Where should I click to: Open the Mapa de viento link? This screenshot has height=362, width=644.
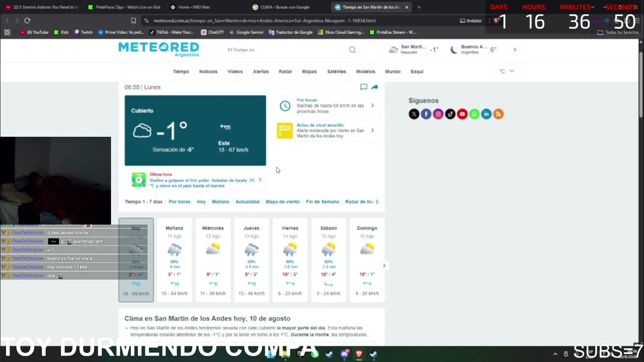coord(283,202)
